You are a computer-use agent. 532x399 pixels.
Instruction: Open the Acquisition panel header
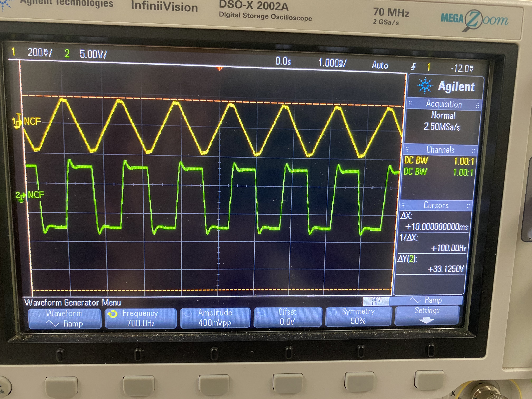click(x=444, y=104)
